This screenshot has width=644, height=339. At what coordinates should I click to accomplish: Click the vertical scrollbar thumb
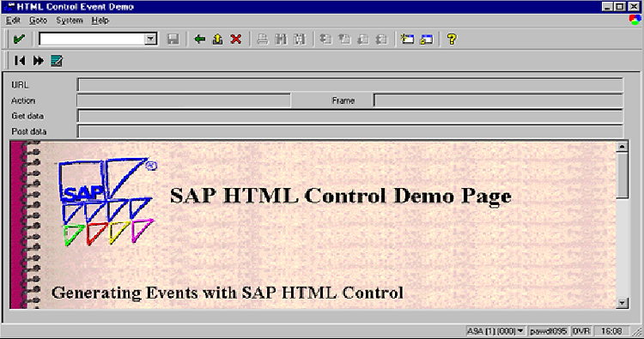click(x=623, y=175)
